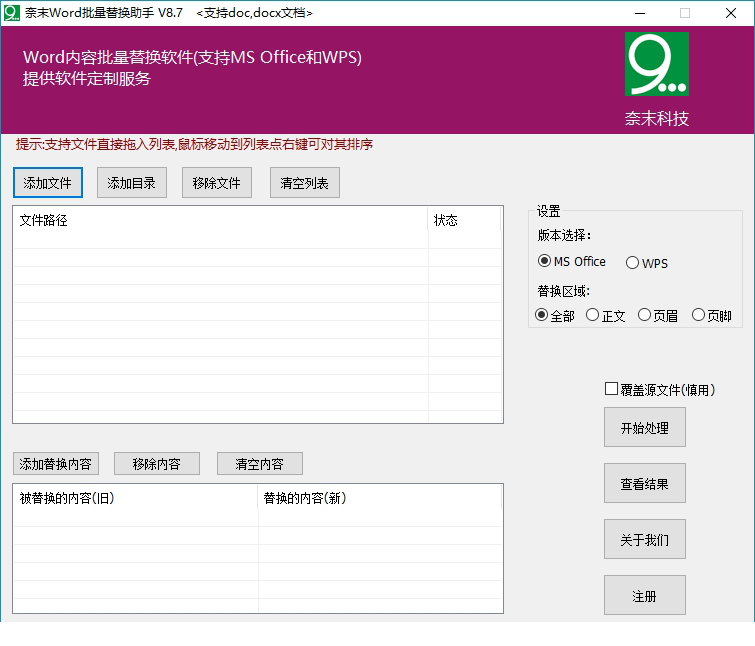Enable the 覆盖源文件 checkbox
Viewport: 755px width, 646px height.
pos(612,389)
